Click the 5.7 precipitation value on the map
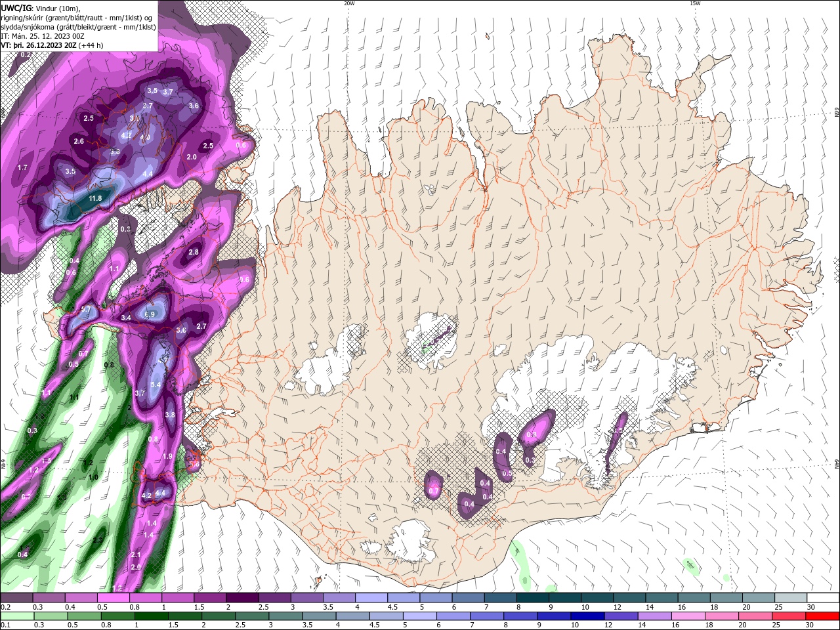Image resolution: width=840 pixels, height=630 pixels. pyautogui.click(x=85, y=309)
